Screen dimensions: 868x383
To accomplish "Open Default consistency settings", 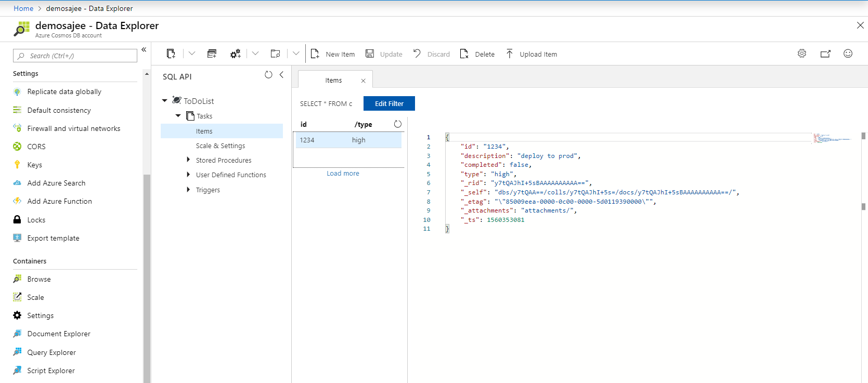I will tap(59, 110).
